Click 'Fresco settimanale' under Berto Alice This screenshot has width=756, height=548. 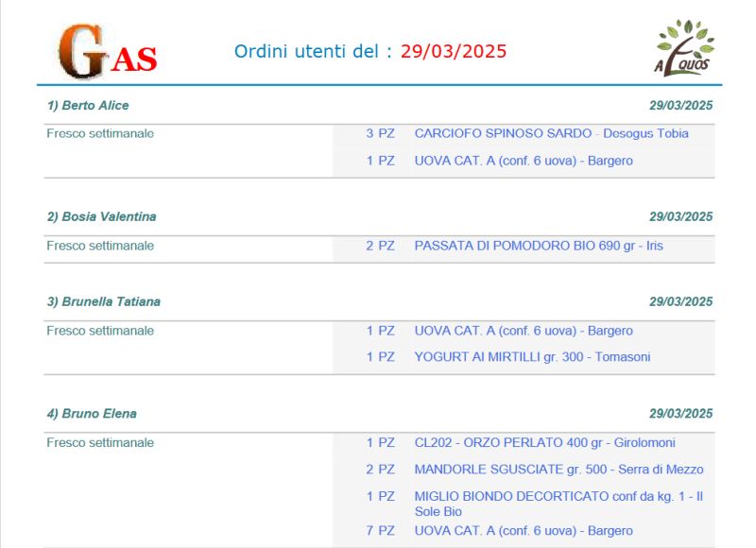pyautogui.click(x=100, y=133)
